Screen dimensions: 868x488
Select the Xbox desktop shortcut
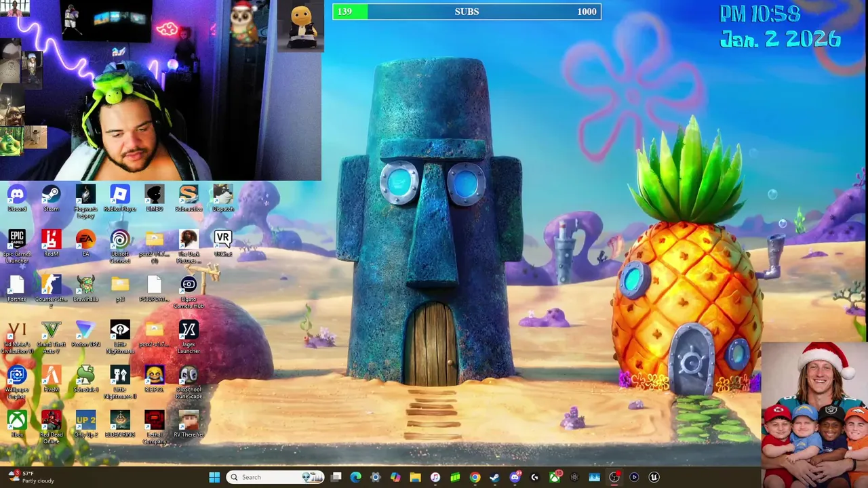click(x=17, y=425)
